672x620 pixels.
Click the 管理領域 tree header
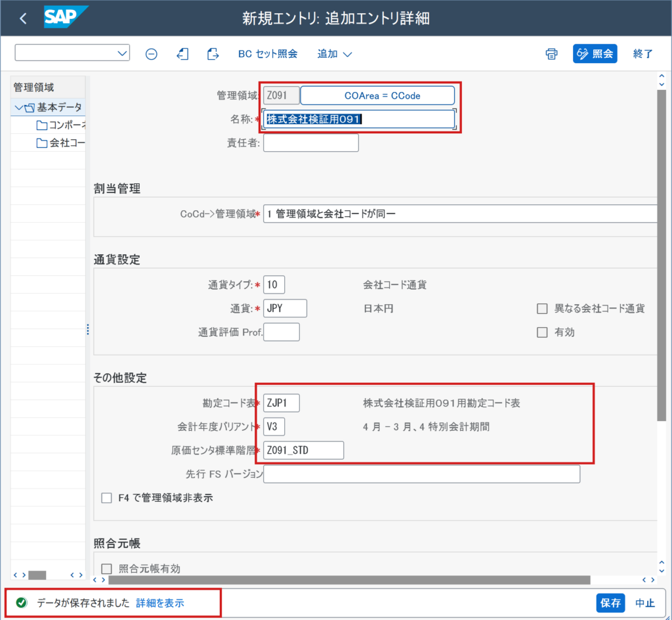click(47, 87)
